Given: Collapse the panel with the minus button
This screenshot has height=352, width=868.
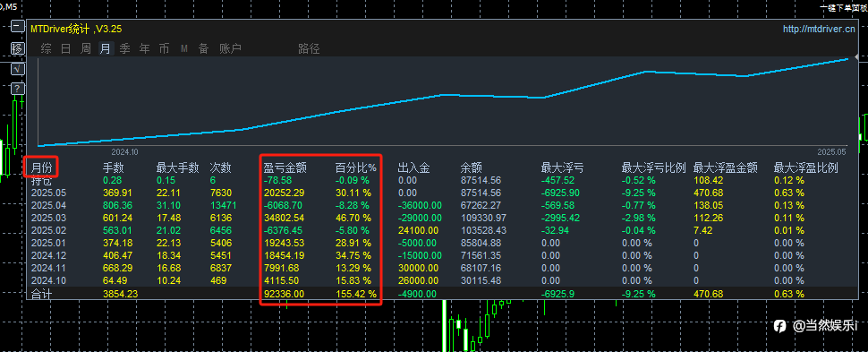Looking at the screenshot, I should 18,27.
